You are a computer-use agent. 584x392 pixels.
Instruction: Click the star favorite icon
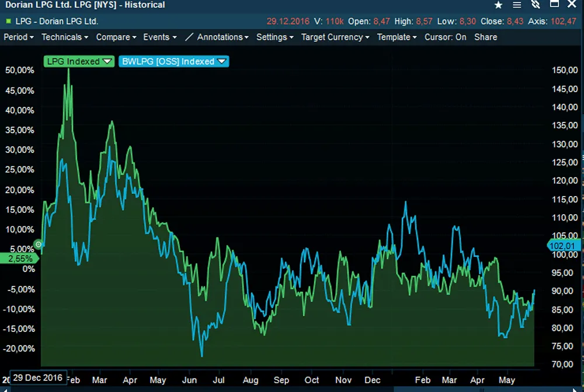[498, 5]
